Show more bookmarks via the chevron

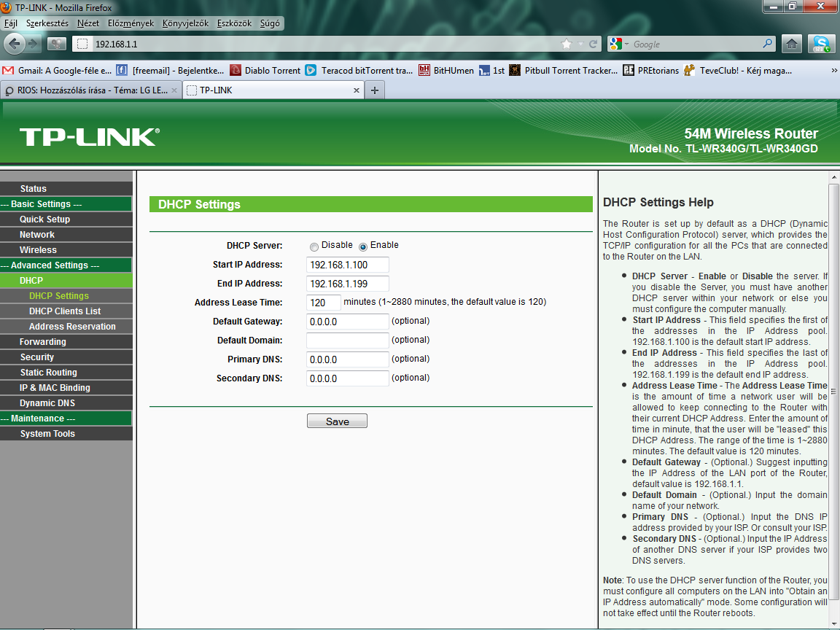[x=833, y=70]
